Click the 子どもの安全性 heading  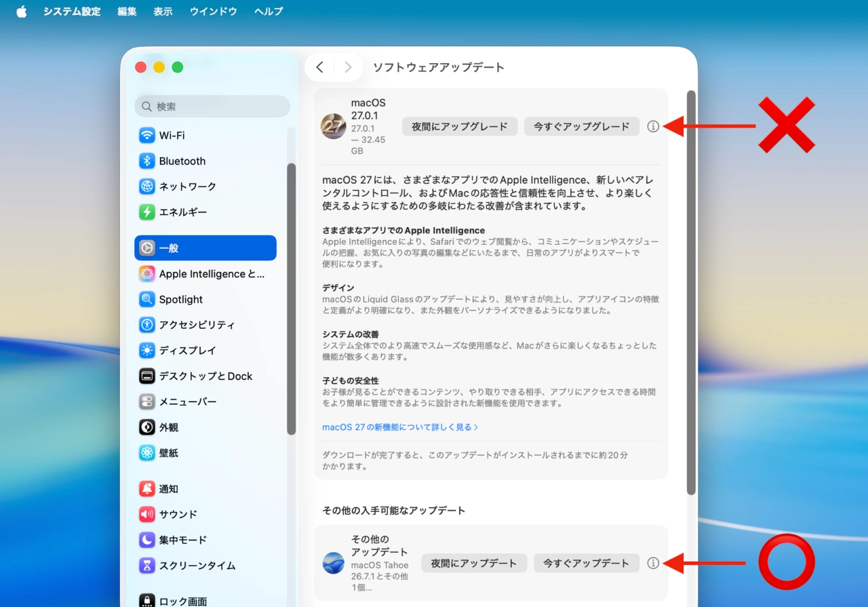351,380
